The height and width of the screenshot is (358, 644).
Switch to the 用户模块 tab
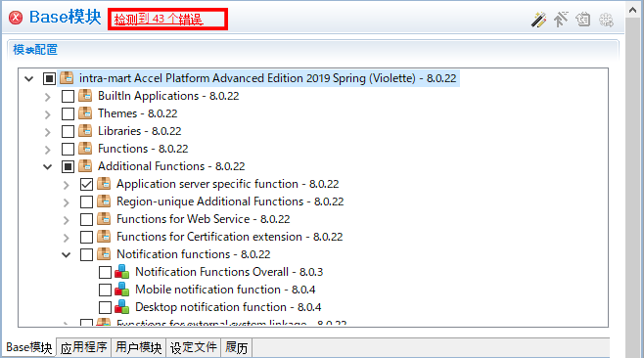(x=138, y=348)
